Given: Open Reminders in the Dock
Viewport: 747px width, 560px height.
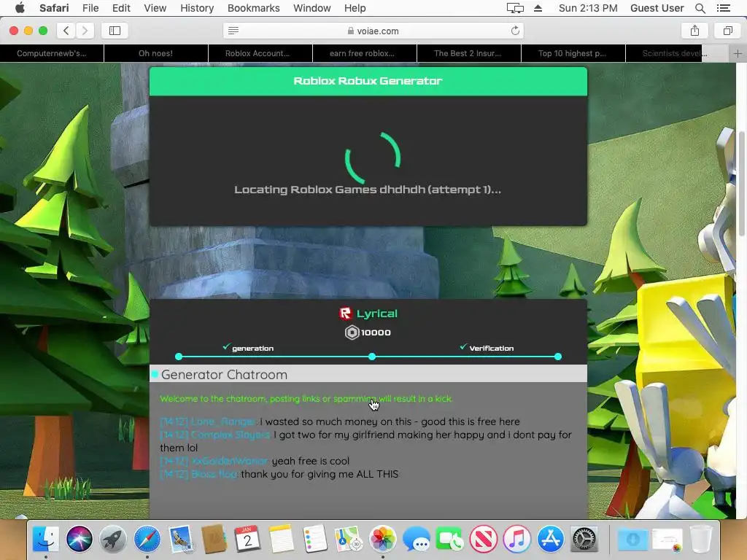Looking at the screenshot, I should pos(314,539).
